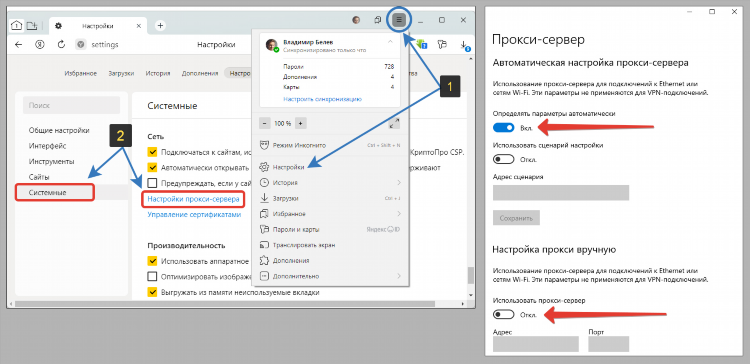Click the fullscreen arrows icon in menu
This screenshot has width=750, height=364.
tap(394, 123)
